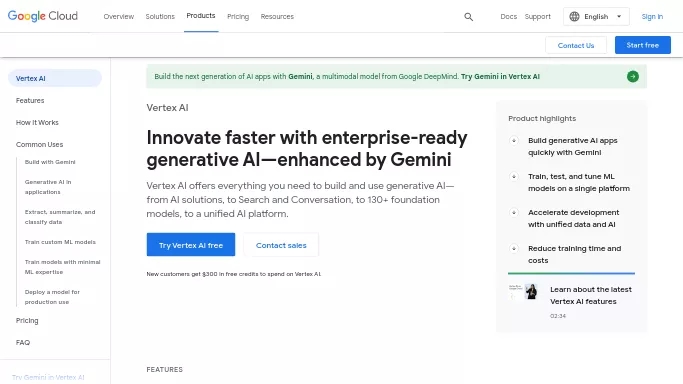Click the Start free button

(642, 45)
